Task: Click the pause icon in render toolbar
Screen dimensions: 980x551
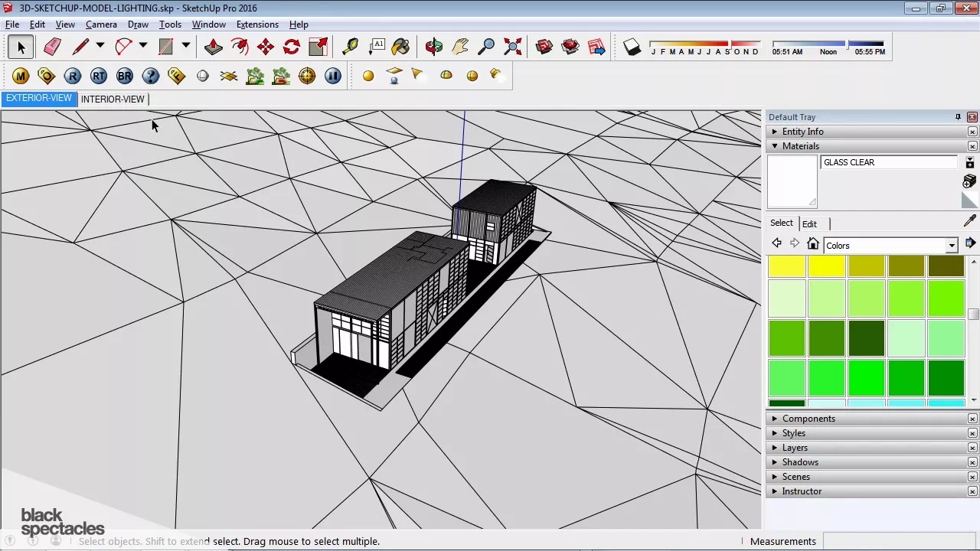Action: [x=333, y=76]
